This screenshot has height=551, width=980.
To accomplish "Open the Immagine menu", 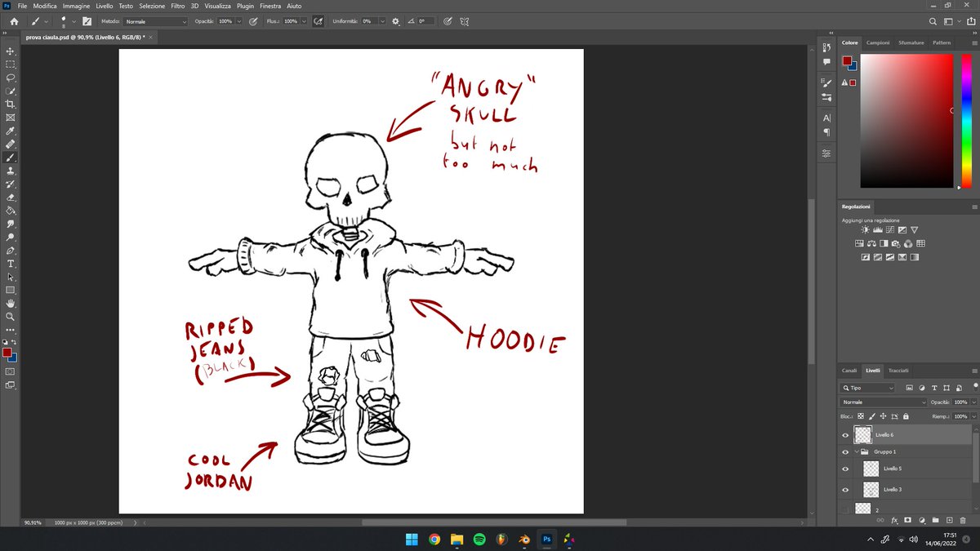I will coord(76,6).
